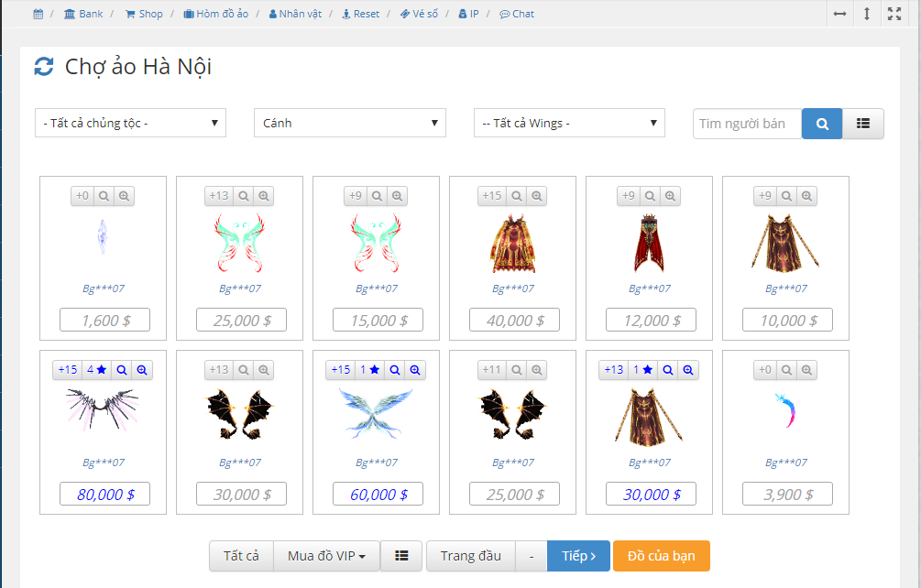Viewport: 921px width, 588px height.
Task: Click the zoom-in icon on the 12,000 $ item
Action: [x=670, y=196]
